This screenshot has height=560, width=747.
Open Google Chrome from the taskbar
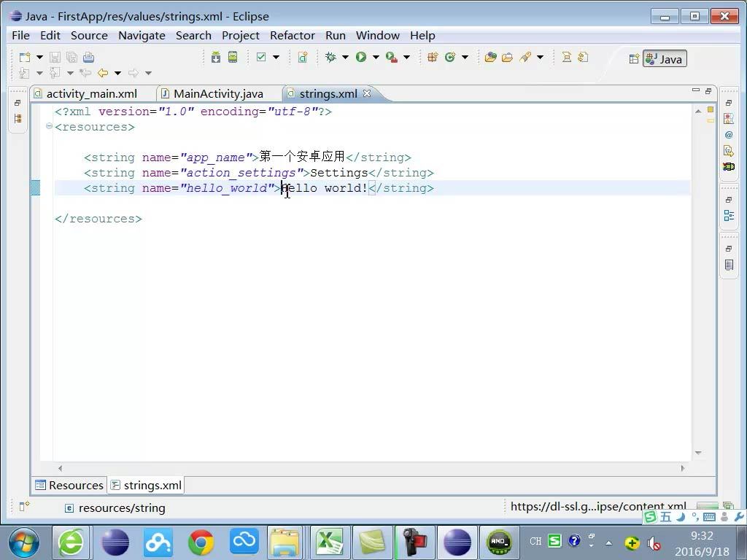[x=201, y=542]
